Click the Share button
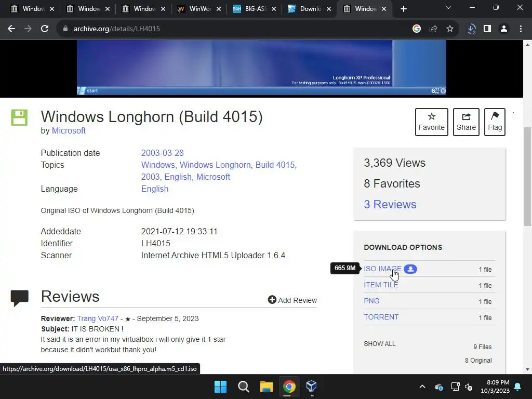The height and width of the screenshot is (399, 532). point(466,122)
